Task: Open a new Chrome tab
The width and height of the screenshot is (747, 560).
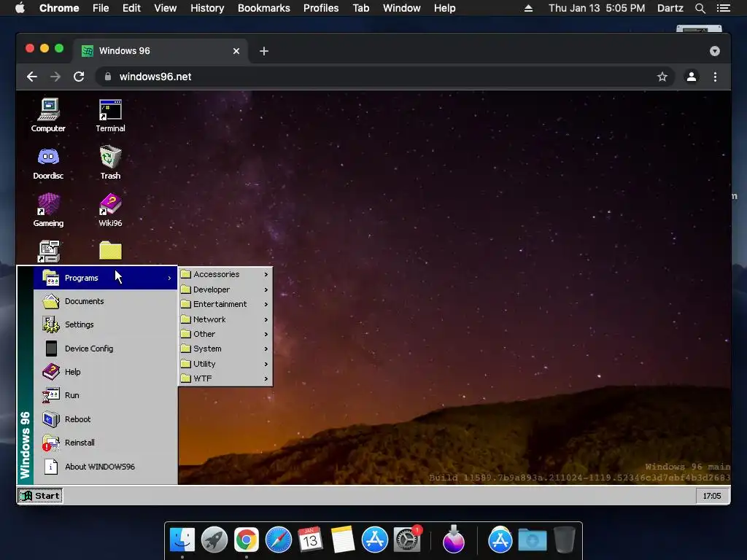Action: [x=264, y=51]
